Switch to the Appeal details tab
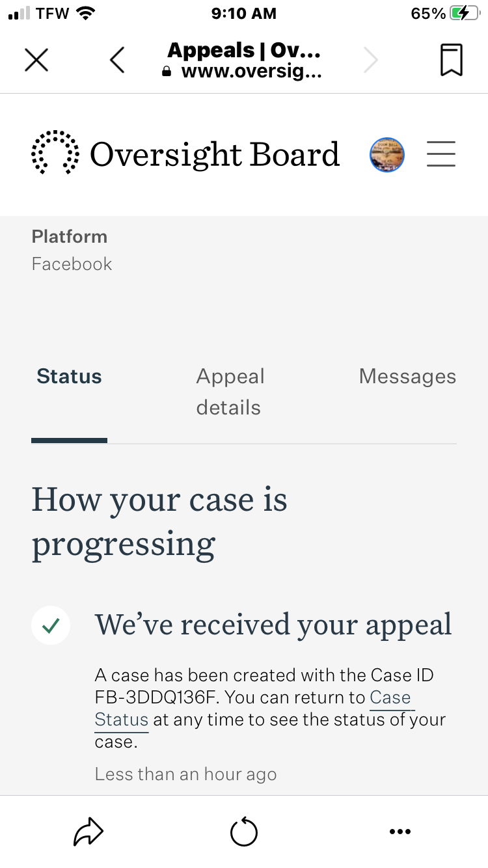Image resolution: width=488 pixels, height=868 pixels. click(230, 392)
